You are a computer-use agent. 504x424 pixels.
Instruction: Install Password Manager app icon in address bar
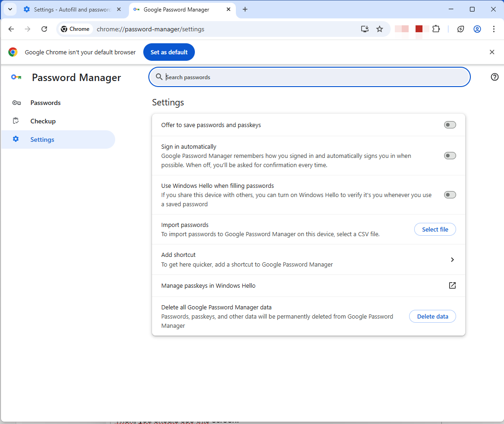tap(364, 29)
